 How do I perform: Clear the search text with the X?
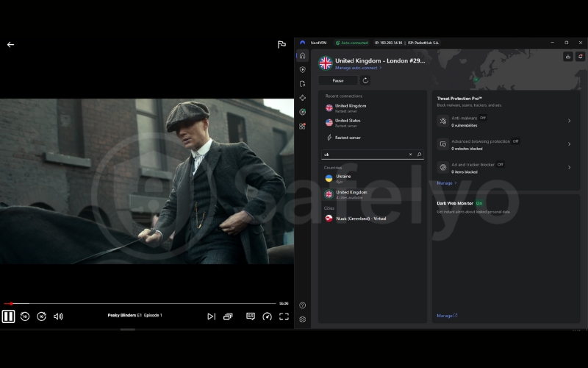point(410,155)
